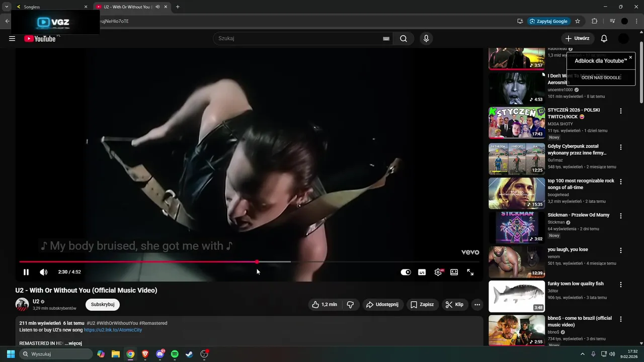
Task: Dislike the video with thumbs-down
Action: (x=351, y=305)
